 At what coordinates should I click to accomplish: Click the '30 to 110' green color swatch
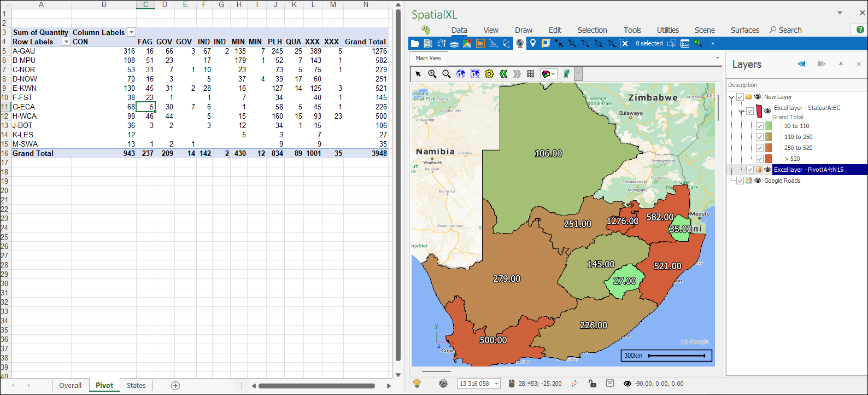[769, 126]
